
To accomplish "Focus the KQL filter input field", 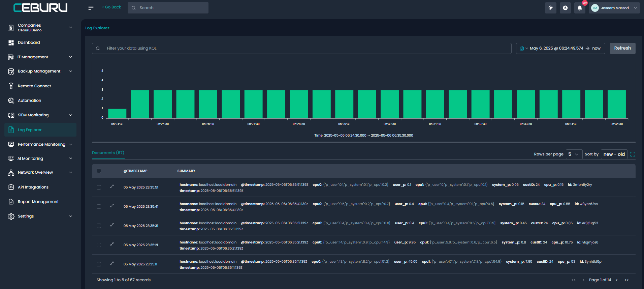I will pyautogui.click(x=302, y=48).
